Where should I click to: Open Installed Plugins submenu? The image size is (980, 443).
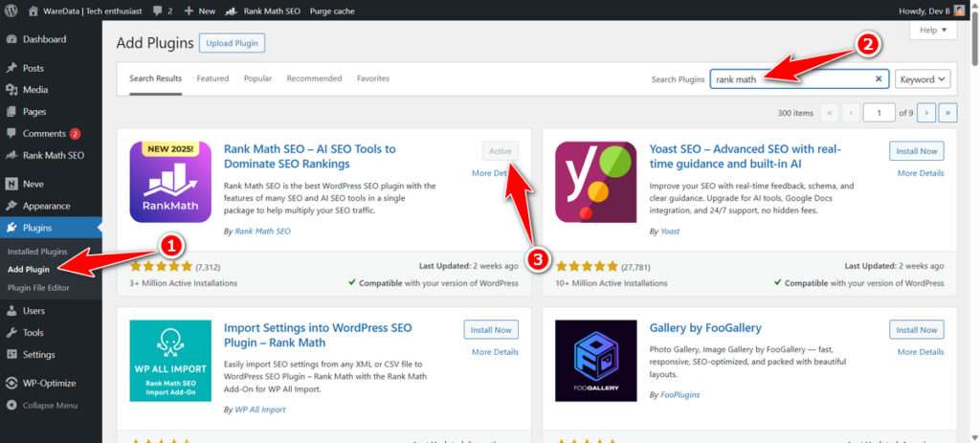click(x=37, y=252)
